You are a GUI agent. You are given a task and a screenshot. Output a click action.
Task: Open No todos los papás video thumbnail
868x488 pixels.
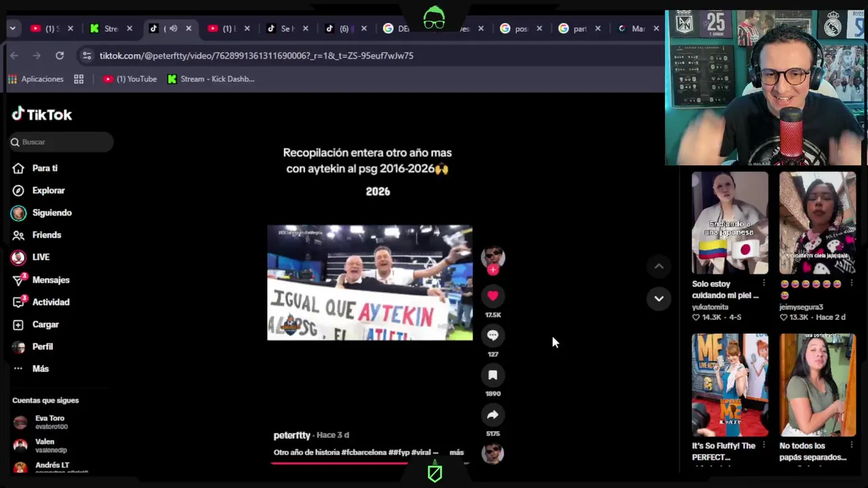817,385
